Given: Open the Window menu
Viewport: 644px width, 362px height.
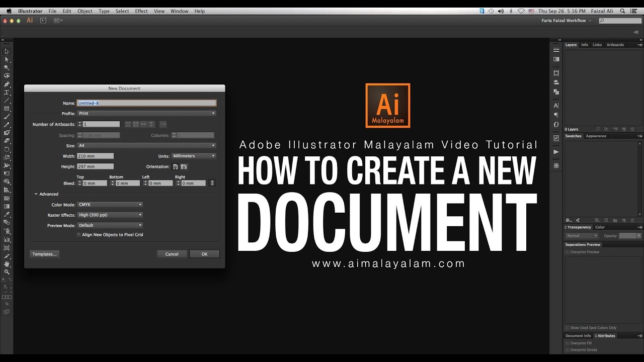Looking at the screenshot, I should 179,11.
